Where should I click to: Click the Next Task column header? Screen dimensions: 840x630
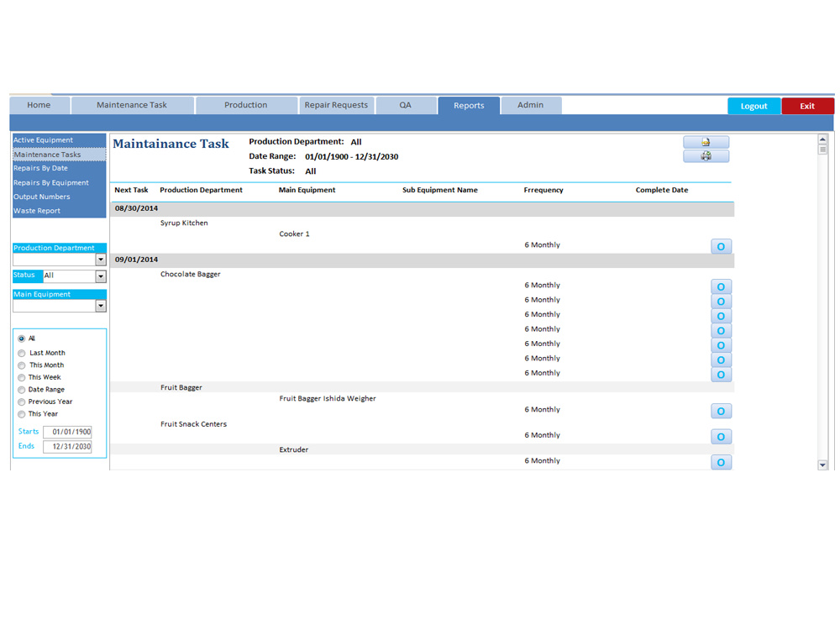131,190
